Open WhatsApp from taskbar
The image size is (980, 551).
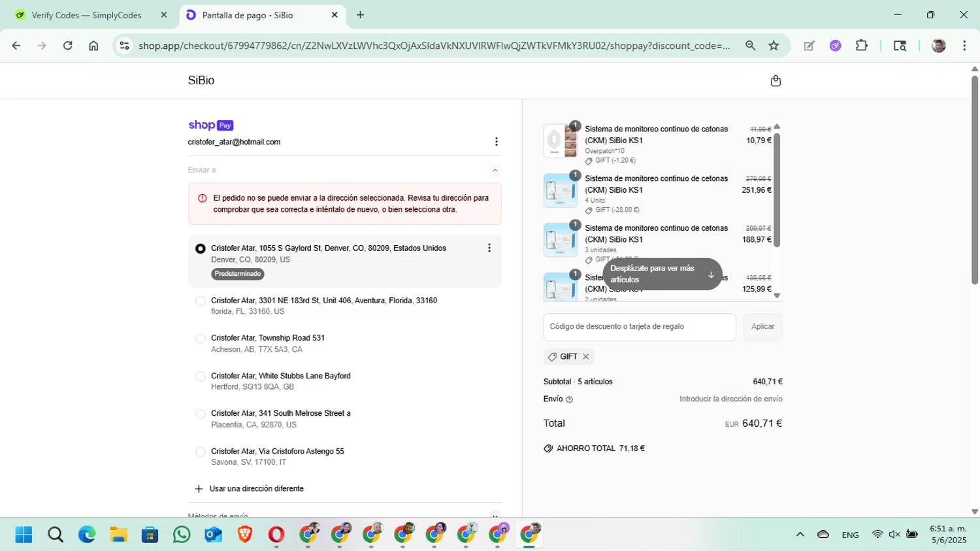coord(182,535)
